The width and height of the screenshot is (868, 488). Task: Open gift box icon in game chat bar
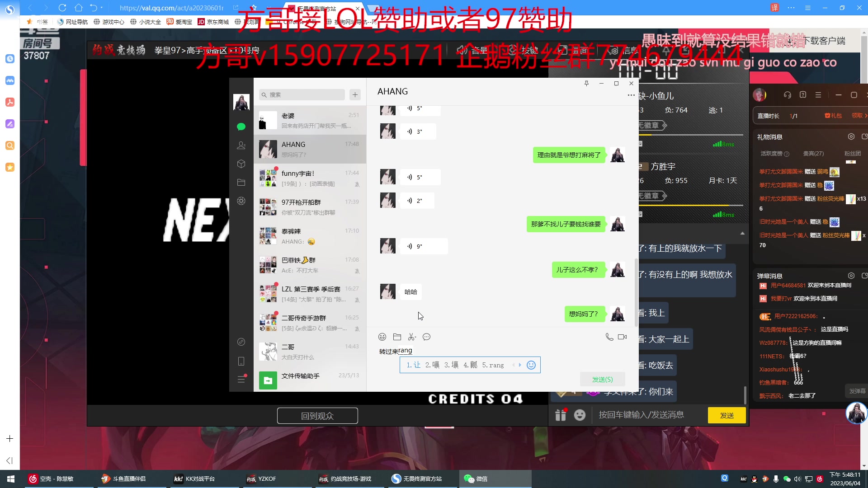[561, 414]
